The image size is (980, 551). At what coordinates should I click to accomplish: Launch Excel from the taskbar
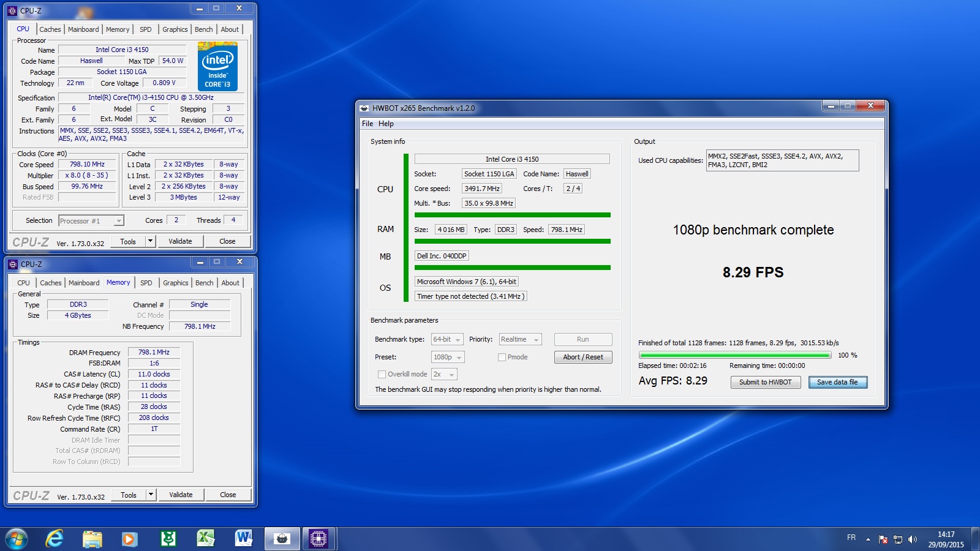pyautogui.click(x=205, y=539)
